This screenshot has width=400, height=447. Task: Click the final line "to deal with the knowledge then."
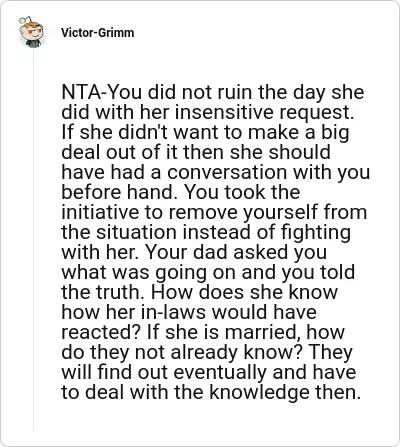211,393
